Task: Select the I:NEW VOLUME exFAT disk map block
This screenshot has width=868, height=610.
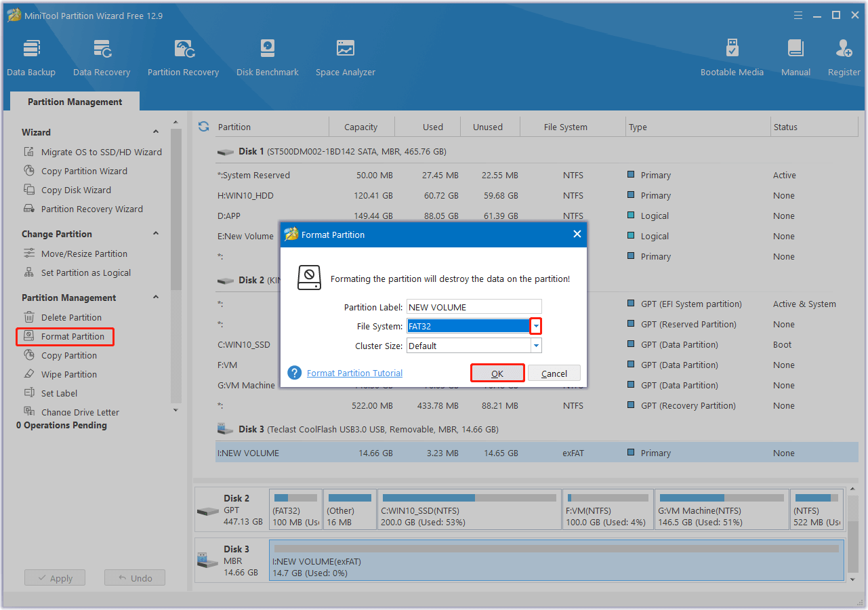Action: click(556, 561)
